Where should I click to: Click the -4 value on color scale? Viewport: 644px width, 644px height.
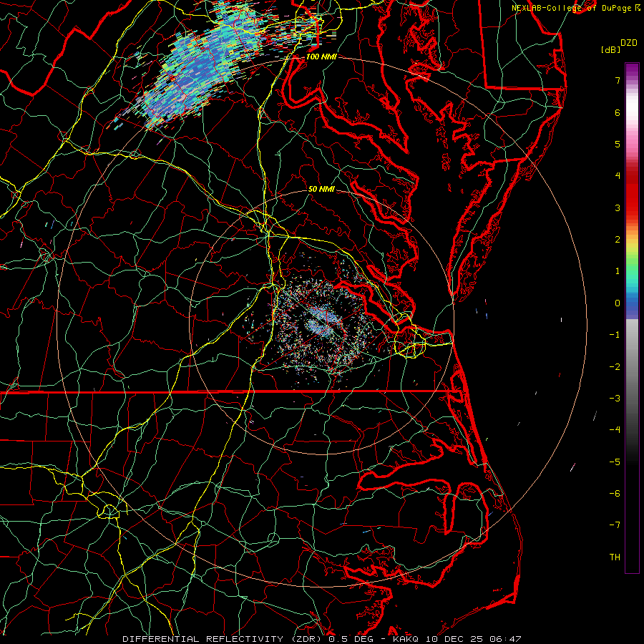click(x=615, y=430)
